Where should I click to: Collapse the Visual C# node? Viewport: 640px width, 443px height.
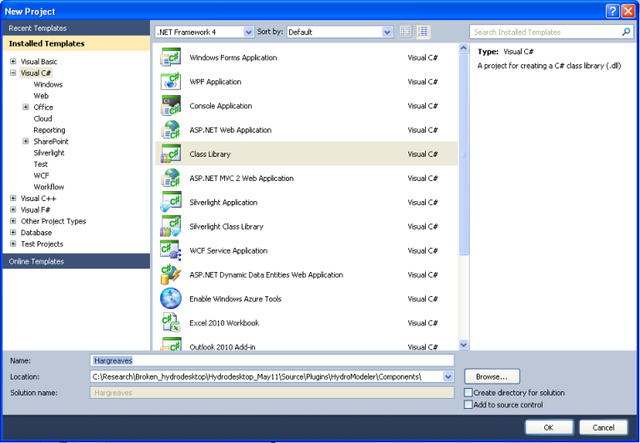(x=13, y=73)
